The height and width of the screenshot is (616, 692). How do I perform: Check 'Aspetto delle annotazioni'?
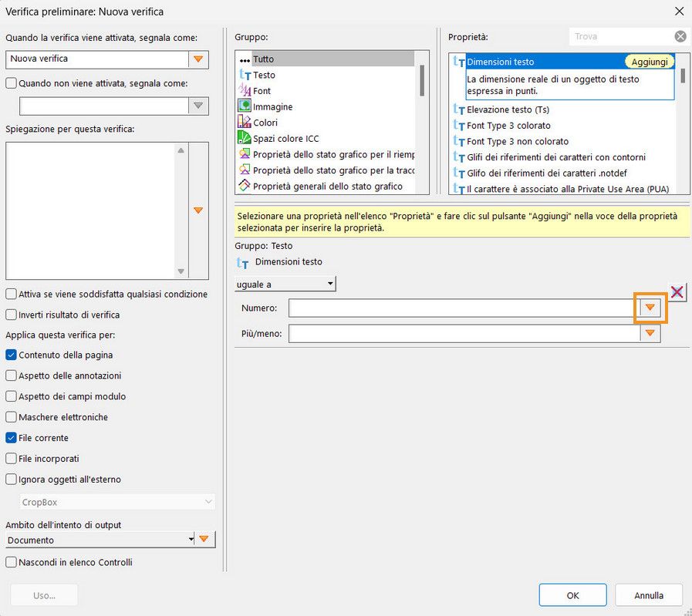(x=11, y=375)
